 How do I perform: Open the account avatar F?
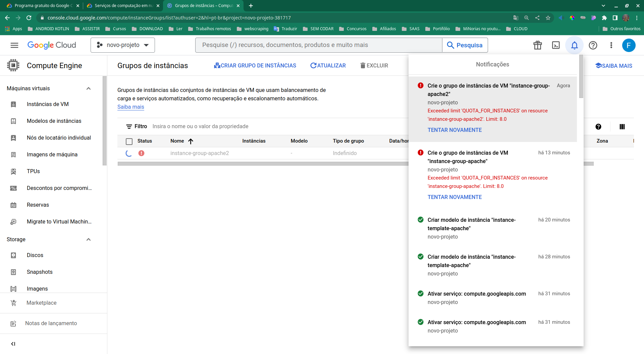click(629, 45)
